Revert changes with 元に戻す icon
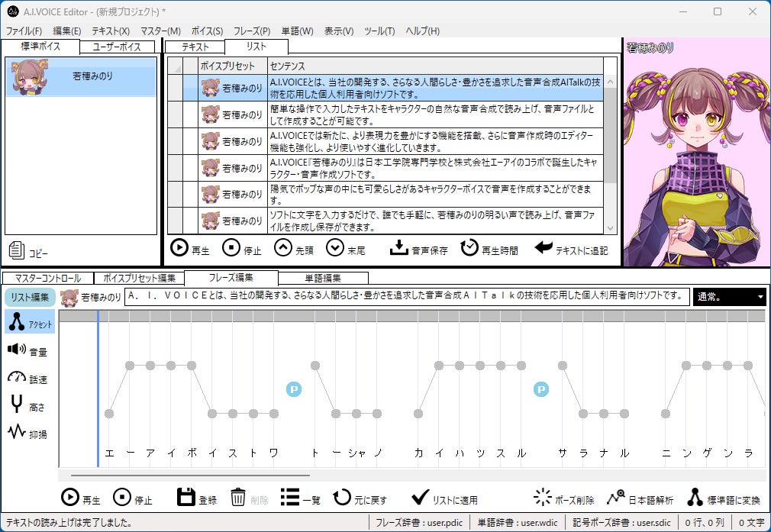Image resolution: width=771 pixels, height=532 pixels. (342, 497)
